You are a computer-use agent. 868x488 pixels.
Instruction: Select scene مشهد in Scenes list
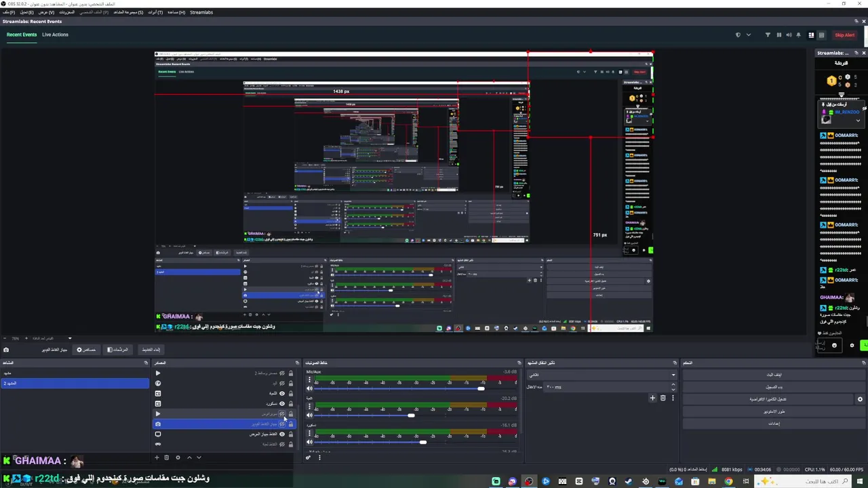pos(75,373)
